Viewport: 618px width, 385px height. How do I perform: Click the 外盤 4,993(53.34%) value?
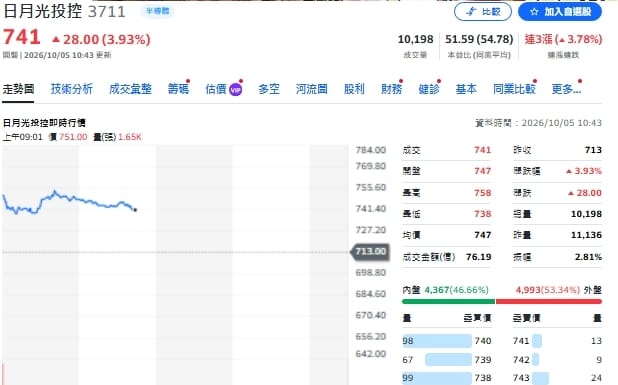(547, 290)
